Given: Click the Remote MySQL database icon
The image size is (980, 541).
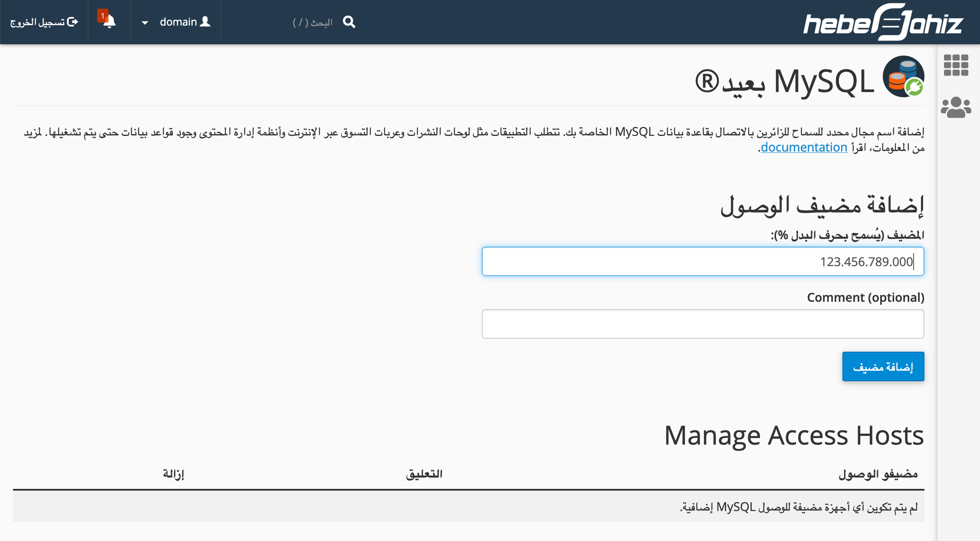Looking at the screenshot, I should (903, 76).
